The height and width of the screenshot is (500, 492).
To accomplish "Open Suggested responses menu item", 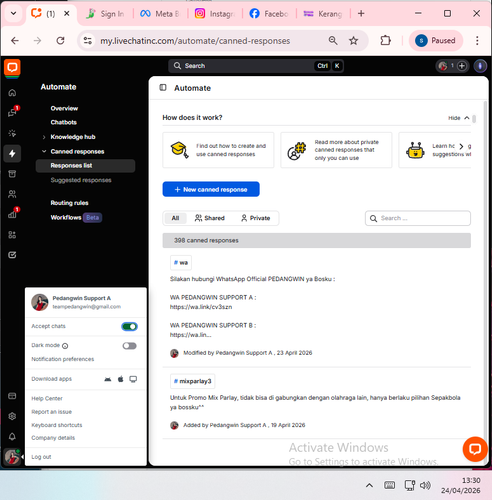I will coord(81,180).
